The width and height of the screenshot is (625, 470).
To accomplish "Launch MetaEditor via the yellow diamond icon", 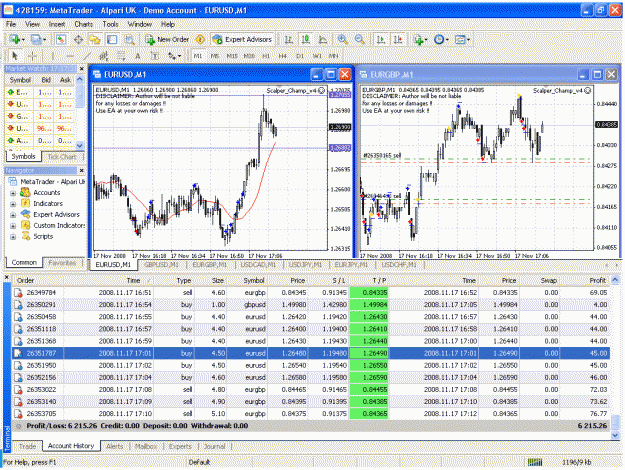I will pyautogui.click(x=200, y=39).
